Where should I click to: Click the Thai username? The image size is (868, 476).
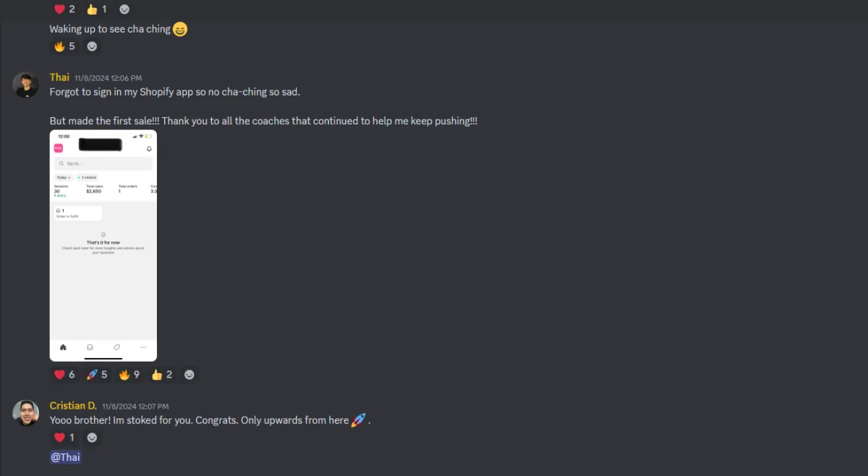click(x=59, y=77)
